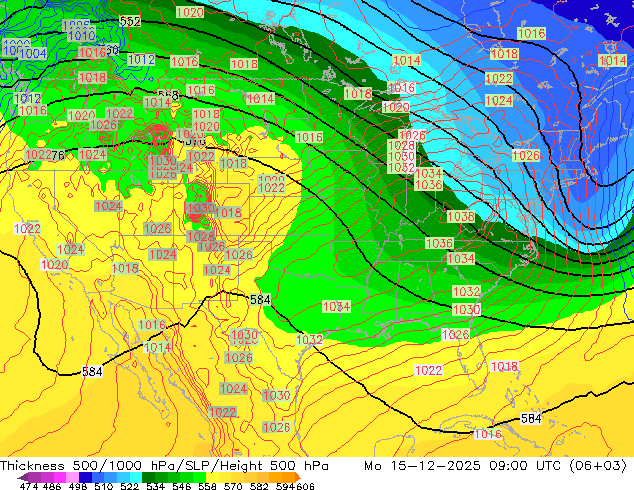634x490 pixels.
Task: Click the legend value 522
Action: point(129,486)
